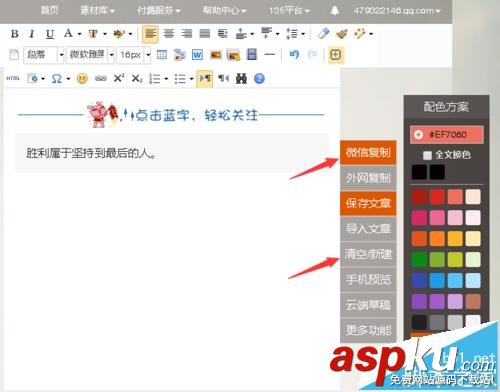Open find and replace binoculars

pos(241,79)
